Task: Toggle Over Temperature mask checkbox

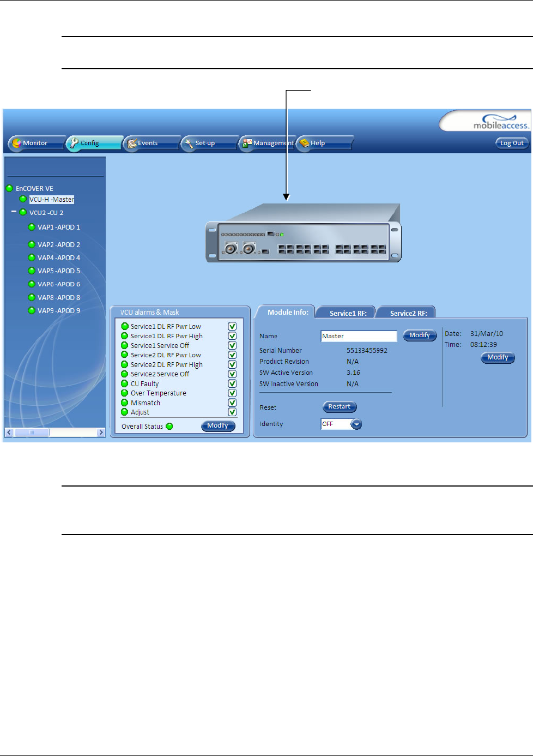Action: 232,393
